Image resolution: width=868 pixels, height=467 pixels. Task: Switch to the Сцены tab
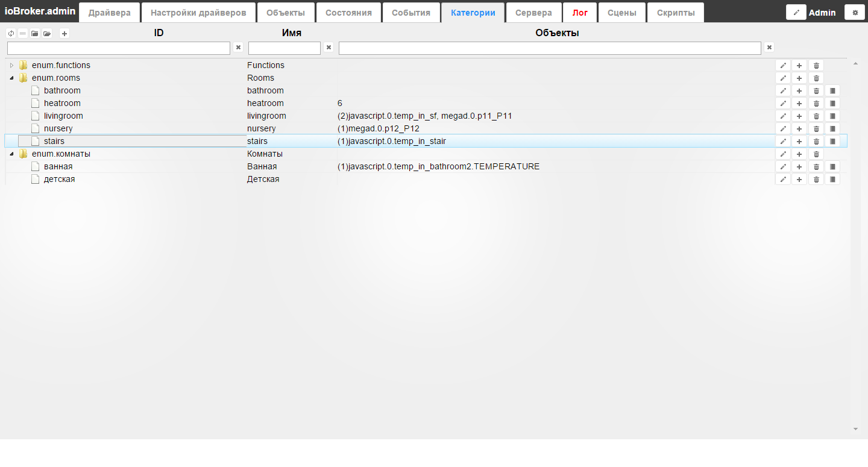coord(622,13)
